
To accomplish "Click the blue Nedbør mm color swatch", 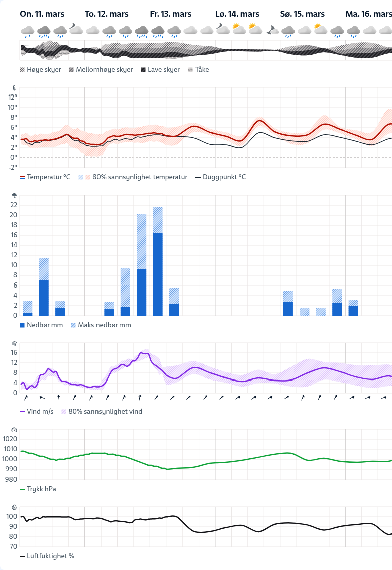I will [x=22, y=325].
